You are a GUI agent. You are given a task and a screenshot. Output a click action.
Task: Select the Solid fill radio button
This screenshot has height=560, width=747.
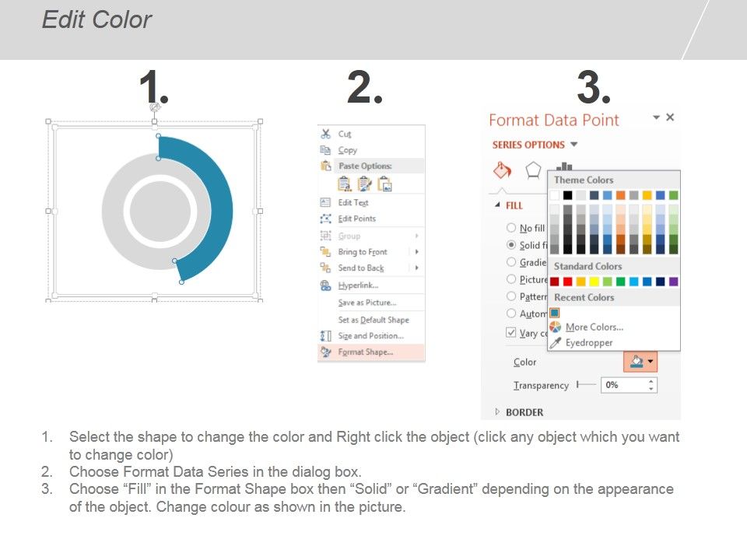[x=511, y=245]
